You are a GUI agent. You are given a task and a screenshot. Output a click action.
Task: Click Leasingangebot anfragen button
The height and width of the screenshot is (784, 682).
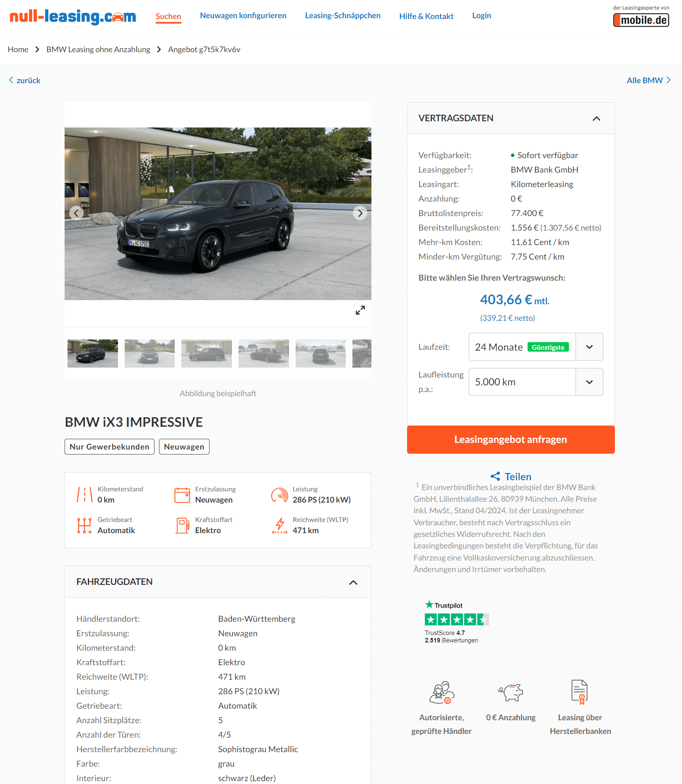pos(511,440)
